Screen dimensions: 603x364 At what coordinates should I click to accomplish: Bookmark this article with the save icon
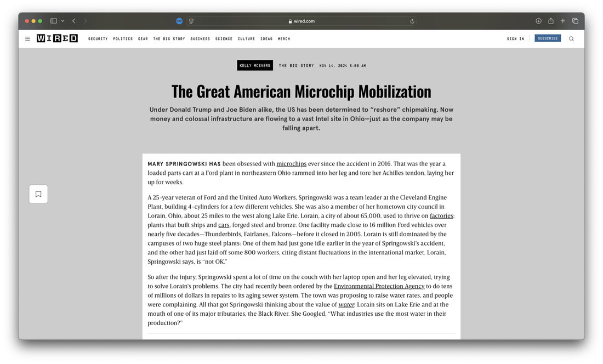[38, 194]
